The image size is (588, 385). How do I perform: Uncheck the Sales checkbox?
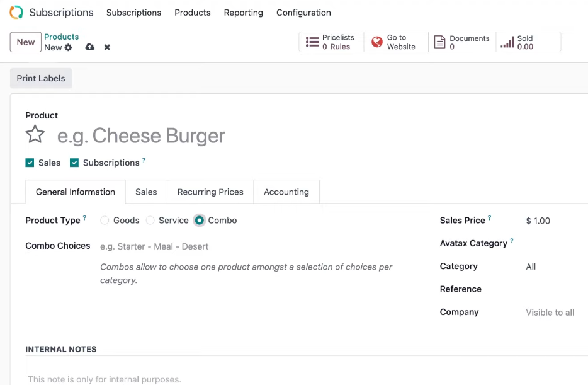(30, 163)
